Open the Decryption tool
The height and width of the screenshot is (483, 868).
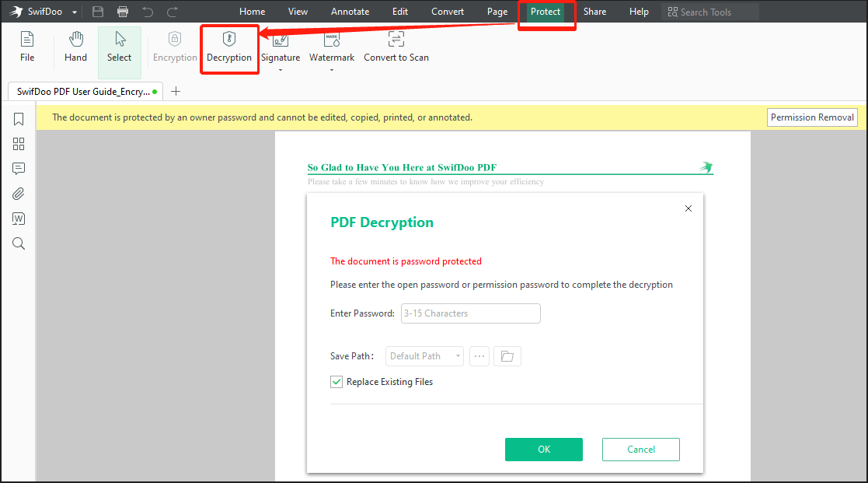pos(229,47)
